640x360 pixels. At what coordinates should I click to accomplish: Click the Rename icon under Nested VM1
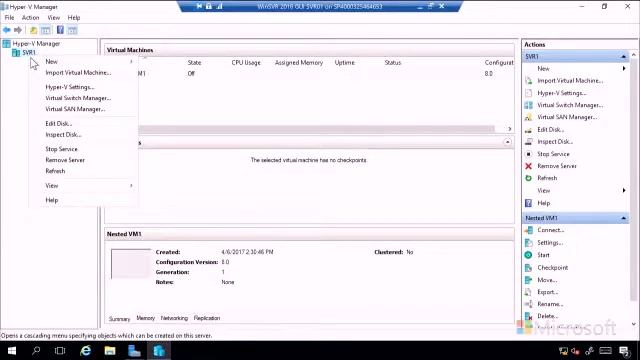(x=529, y=304)
